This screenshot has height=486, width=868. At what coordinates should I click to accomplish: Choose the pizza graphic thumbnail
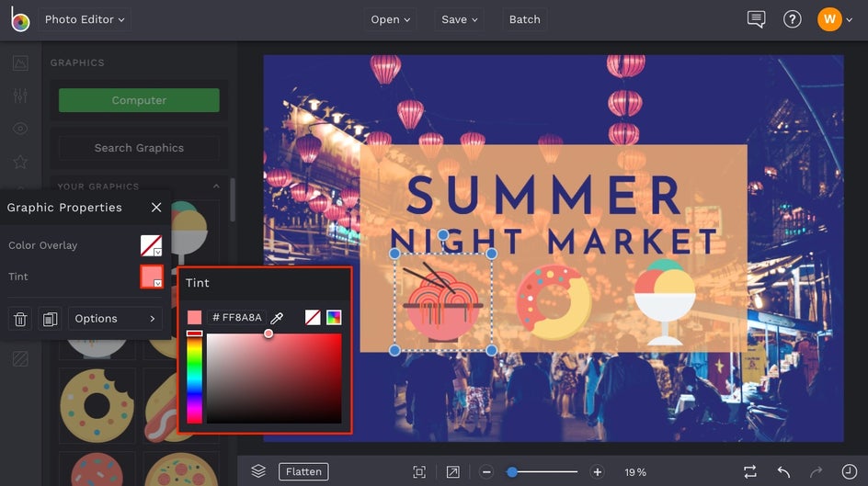pyautogui.click(x=181, y=469)
